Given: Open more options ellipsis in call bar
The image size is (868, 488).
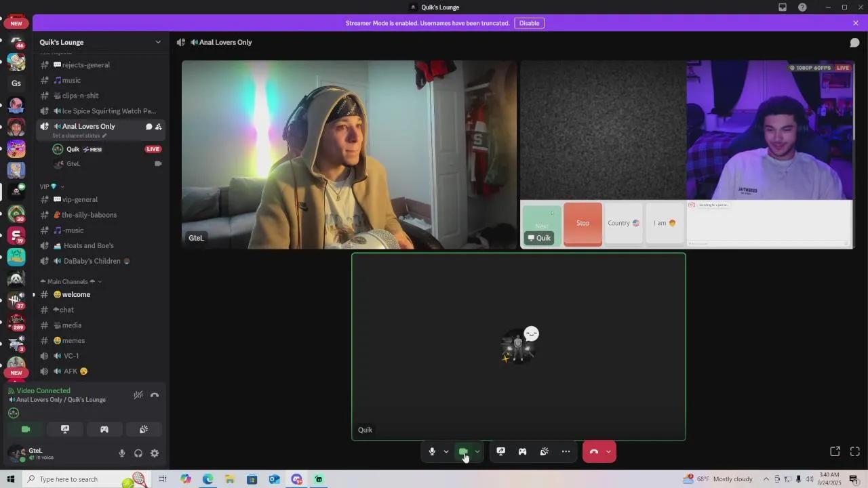Looking at the screenshot, I should tap(566, 451).
